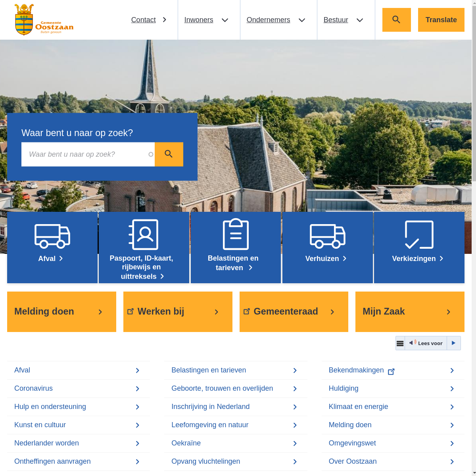
Task: Open the Contact menu item
Action: coord(143,20)
